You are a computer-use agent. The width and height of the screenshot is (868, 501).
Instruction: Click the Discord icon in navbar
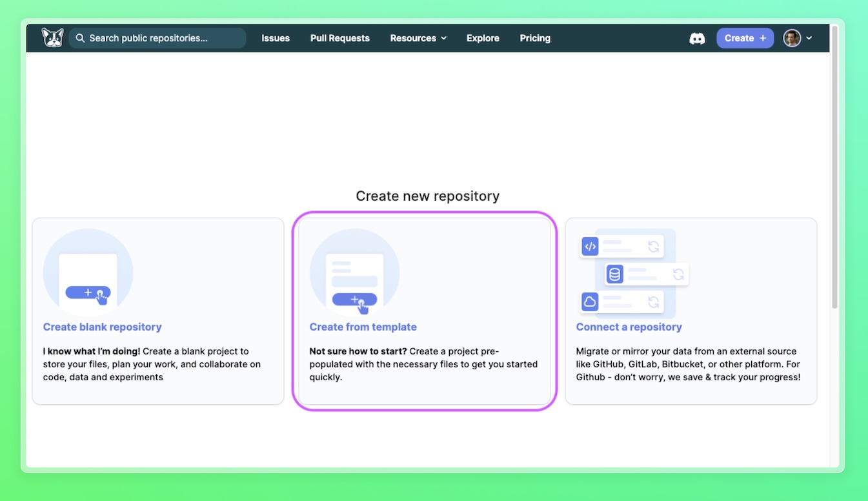697,38
